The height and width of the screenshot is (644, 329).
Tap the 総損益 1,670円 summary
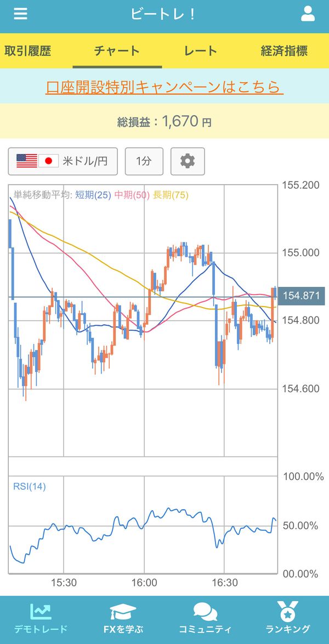(x=164, y=121)
